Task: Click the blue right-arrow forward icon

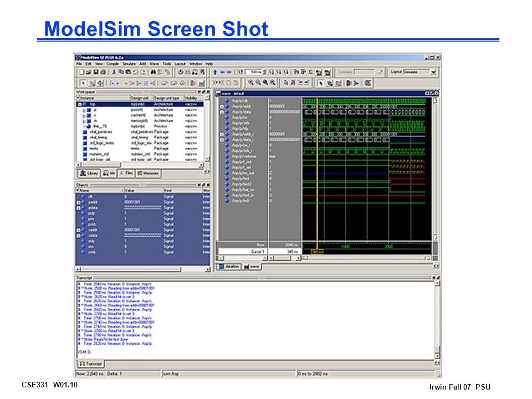Action: coord(229,72)
